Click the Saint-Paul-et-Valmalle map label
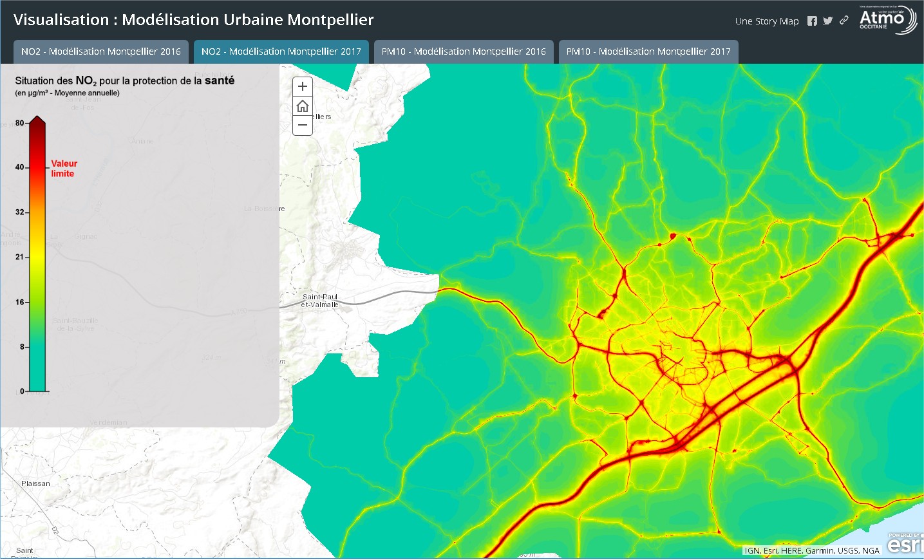Image resolution: width=924 pixels, height=560 pixels. [x=320, y=301]
